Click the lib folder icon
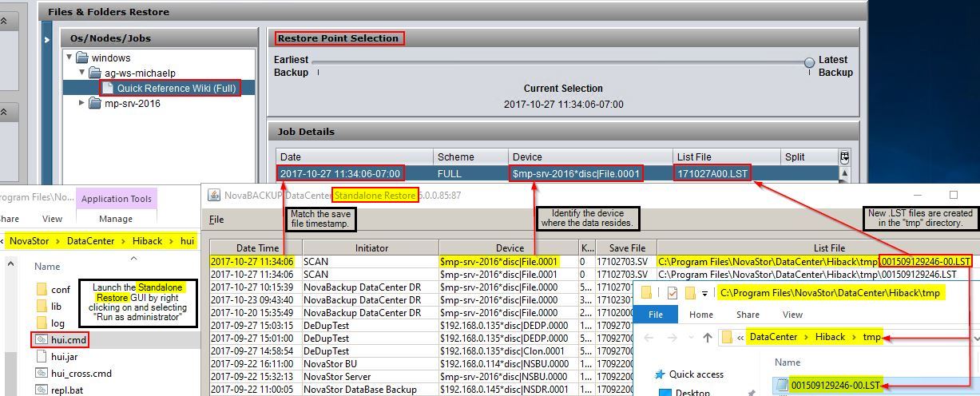Screen dimensions: 980x396 click(x=42, y=306)
